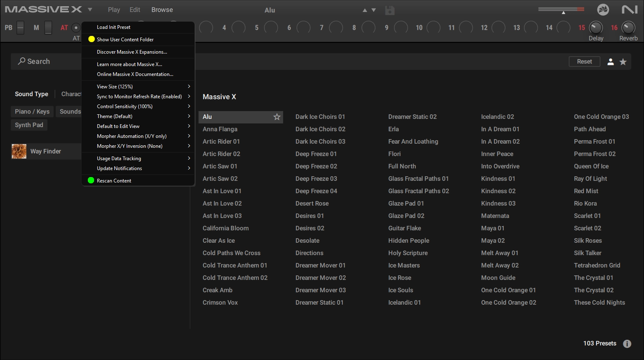
Task: Expand Morpher Automation (X/Y only) submenu
Action: pyautogui.click(x=138, y=136)
